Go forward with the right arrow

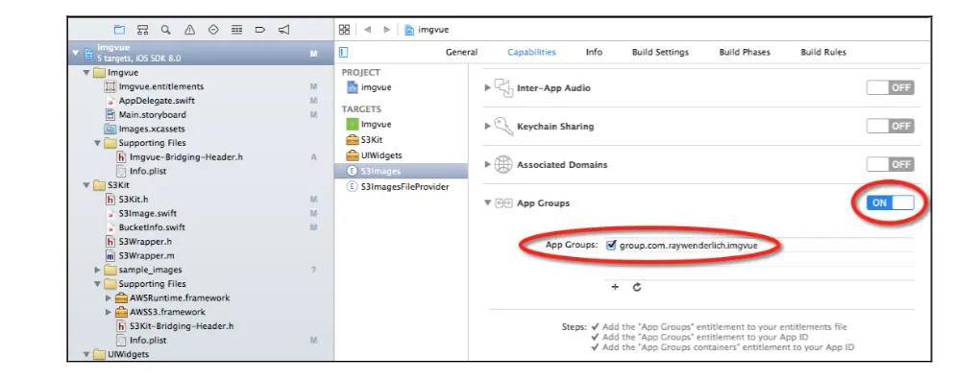387,30
